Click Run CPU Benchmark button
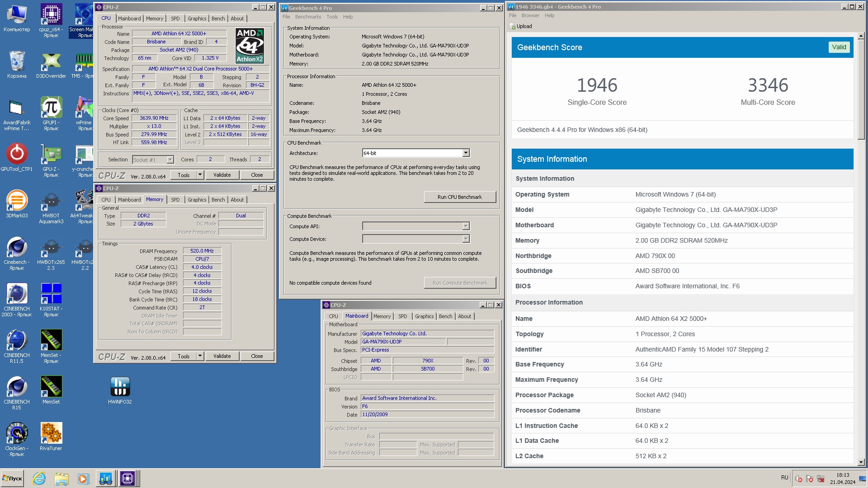The image size is (868, 488). [460, 197]
